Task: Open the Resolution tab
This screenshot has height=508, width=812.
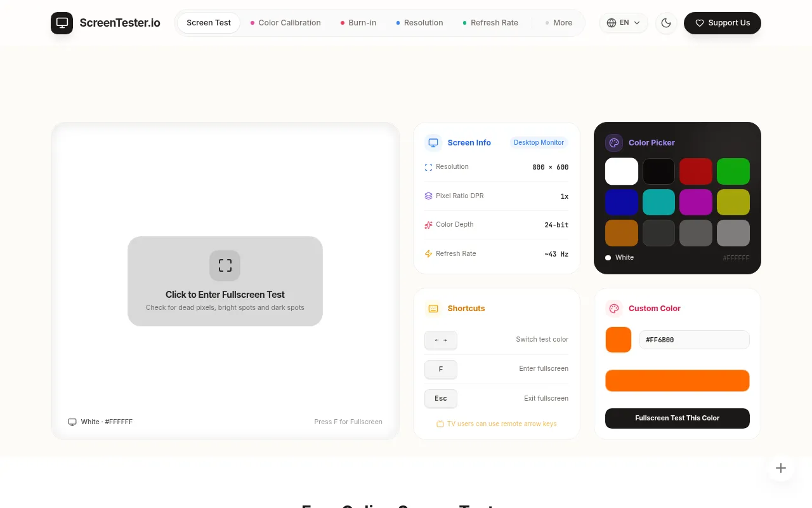Action: click(419, 23)
